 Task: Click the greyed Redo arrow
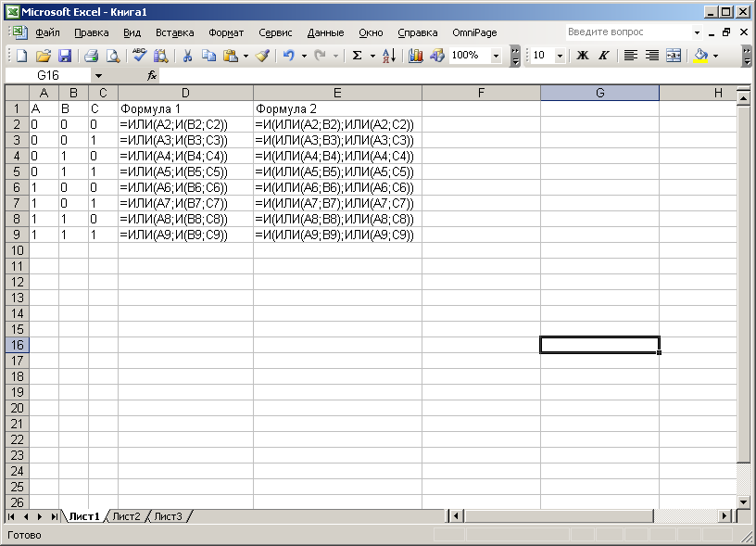pyautogui.click(x=320, y=56)
